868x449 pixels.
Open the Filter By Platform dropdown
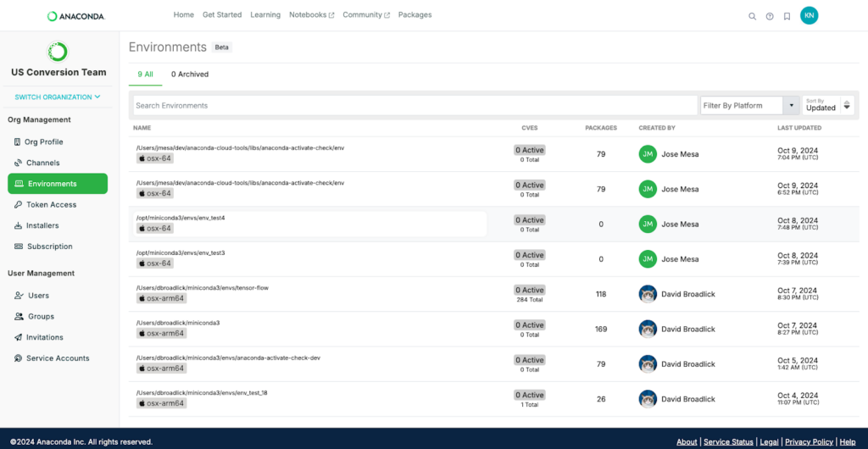tap(750, 105)
